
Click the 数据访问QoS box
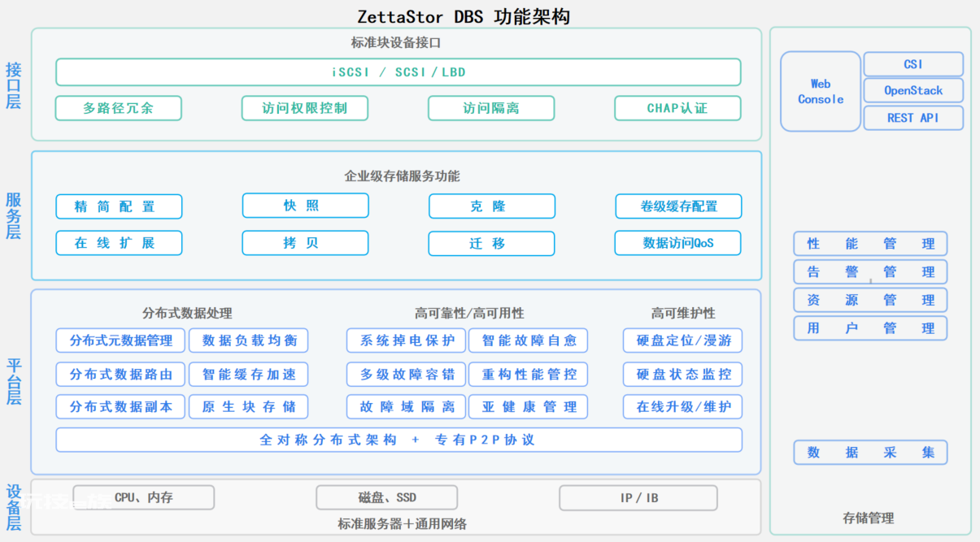pos(677,243)
